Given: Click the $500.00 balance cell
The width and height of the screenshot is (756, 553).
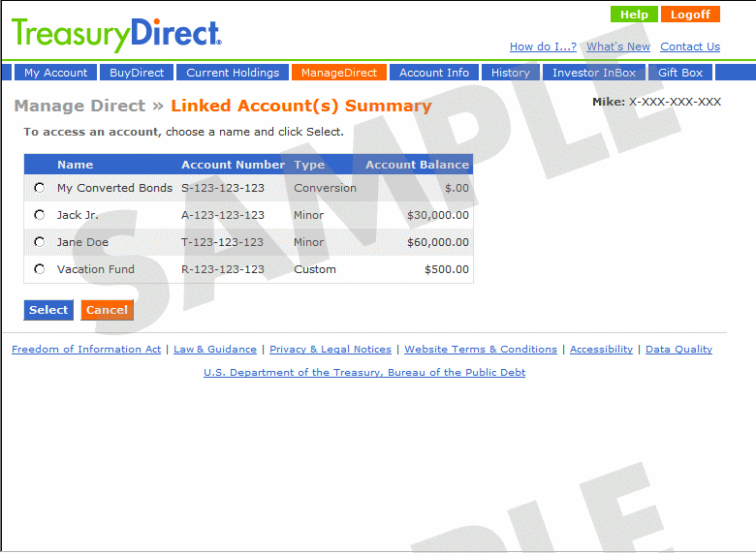Looking at the screenshot, I should point(447,269).
